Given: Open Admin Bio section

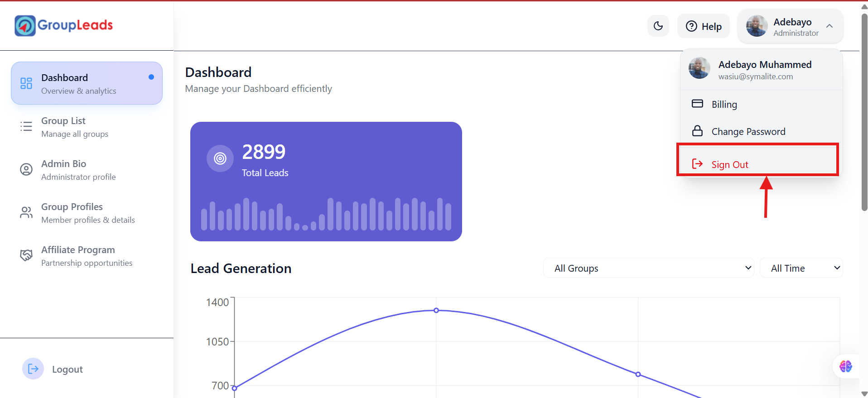Looking at the screenshot, I should click(x=87, y=170).
